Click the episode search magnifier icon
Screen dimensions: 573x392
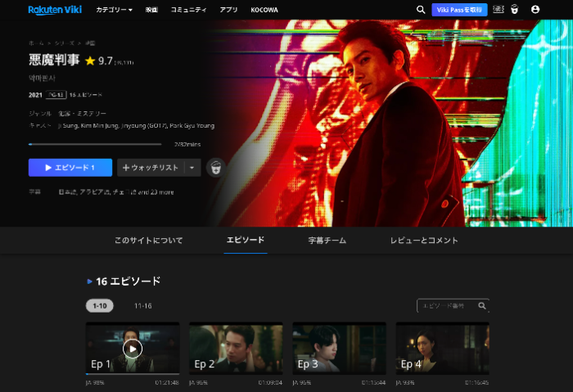tap(482, 306)
